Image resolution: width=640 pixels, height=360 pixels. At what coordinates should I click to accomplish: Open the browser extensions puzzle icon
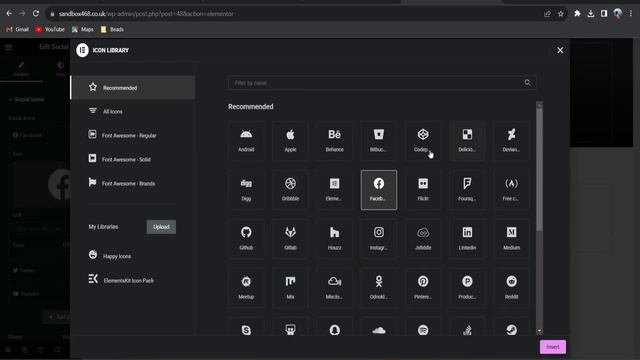click(x=577, y=14)
